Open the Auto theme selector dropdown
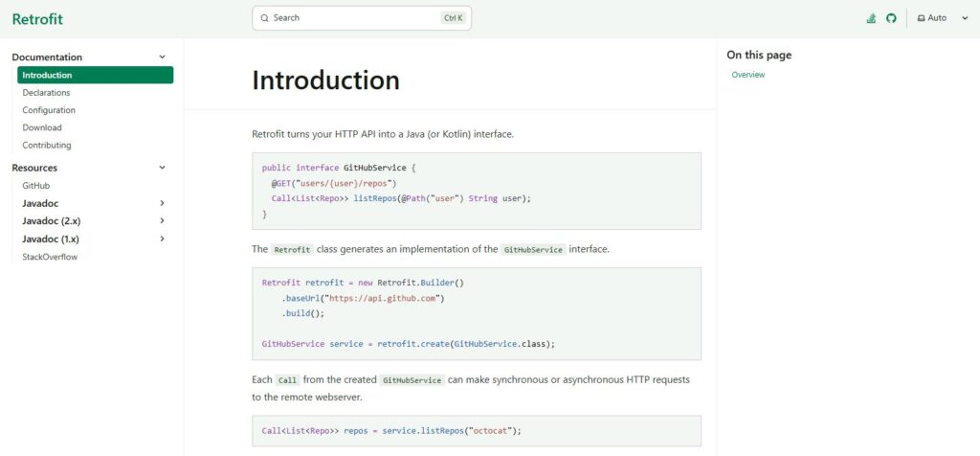Screen dimensions: 980x456 point(943,18)
